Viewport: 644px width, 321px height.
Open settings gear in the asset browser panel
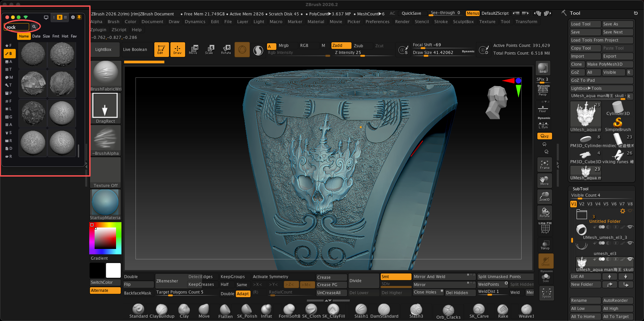[73, 17]
